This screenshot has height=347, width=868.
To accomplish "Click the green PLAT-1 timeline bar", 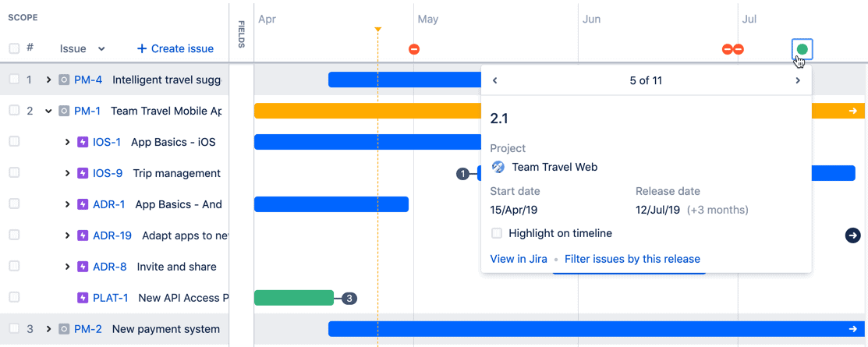I will pyautogui.click(x=294, y=298).
